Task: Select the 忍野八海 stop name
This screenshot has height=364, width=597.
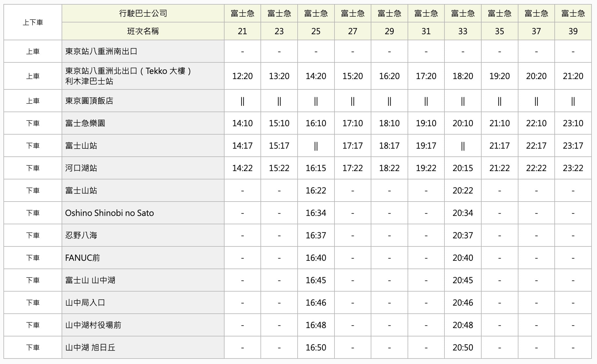Action: coord(81,235)
